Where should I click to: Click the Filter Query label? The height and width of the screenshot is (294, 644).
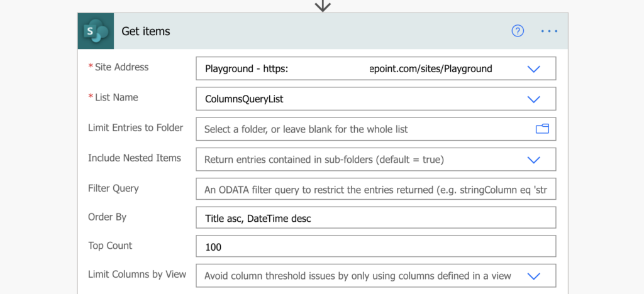[x=113, y=188]
